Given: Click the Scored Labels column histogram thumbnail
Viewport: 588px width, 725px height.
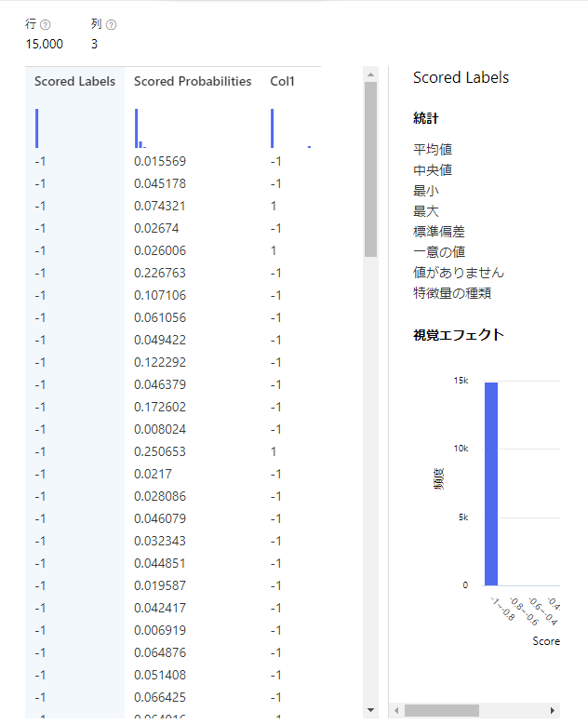Looking at the screenshot, I should pos(37,128).
